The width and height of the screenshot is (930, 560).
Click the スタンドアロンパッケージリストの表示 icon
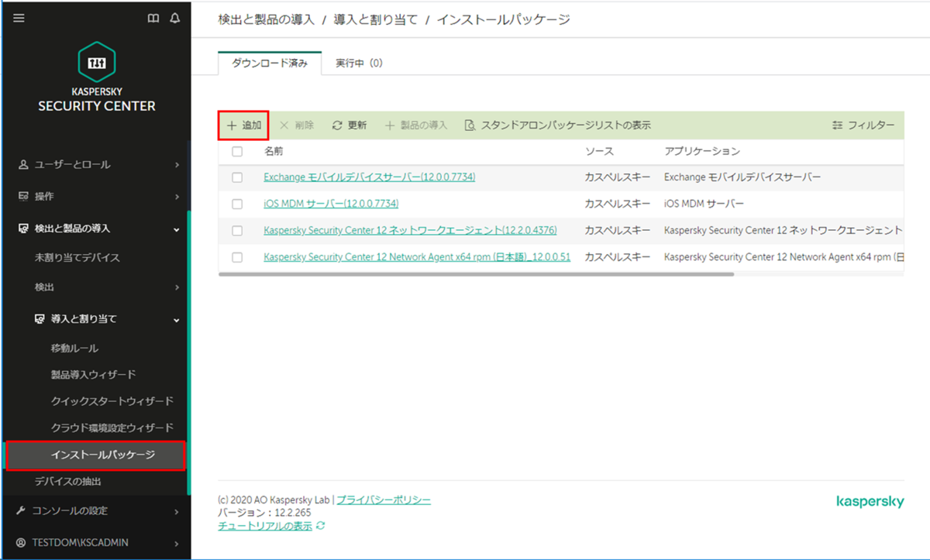coord(470,124)
